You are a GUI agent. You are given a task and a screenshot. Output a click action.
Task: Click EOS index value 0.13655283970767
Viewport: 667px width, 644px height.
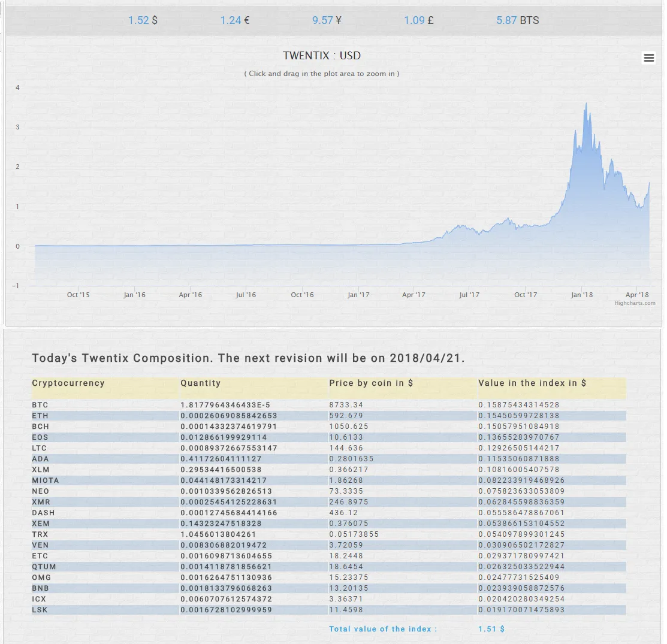point(518,437)
